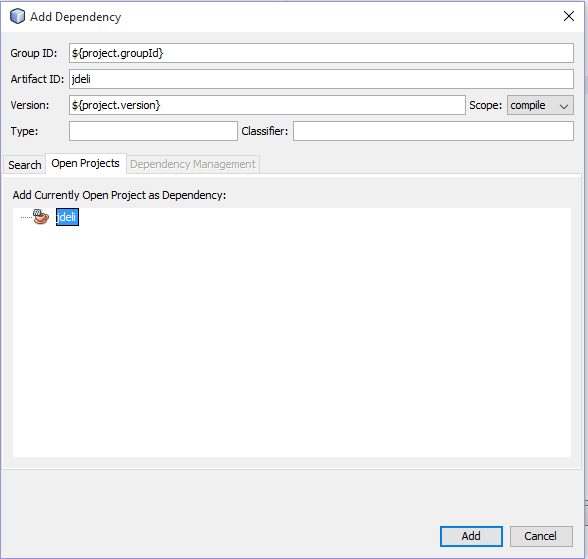
Task: Focus the Group ID text field
Action: 321,53
